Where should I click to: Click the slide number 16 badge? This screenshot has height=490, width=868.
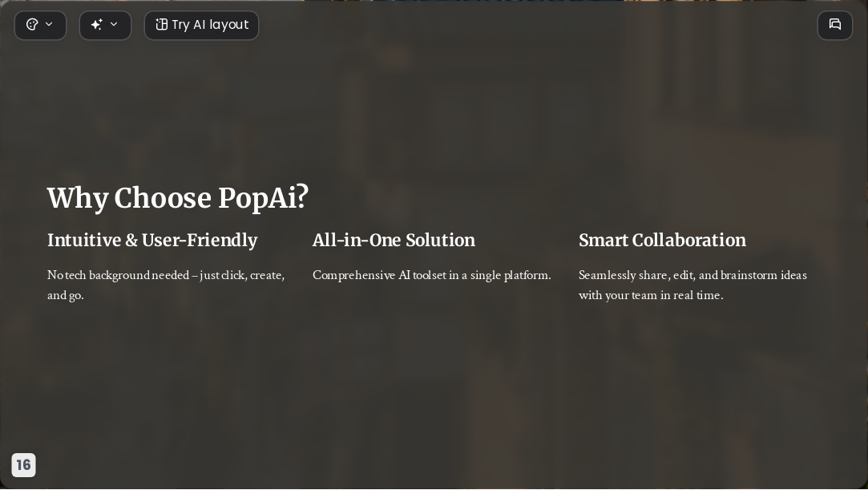(24, 464)
